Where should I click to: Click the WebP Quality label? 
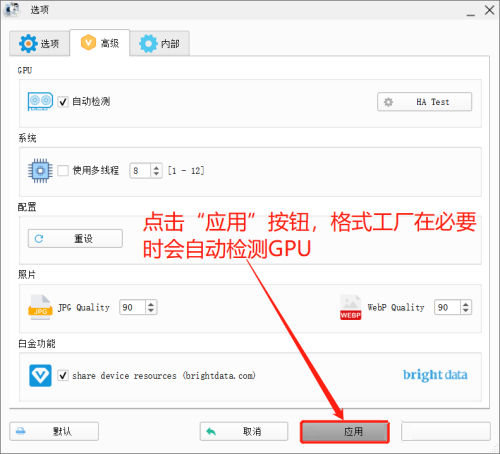(x=396, y=307)
